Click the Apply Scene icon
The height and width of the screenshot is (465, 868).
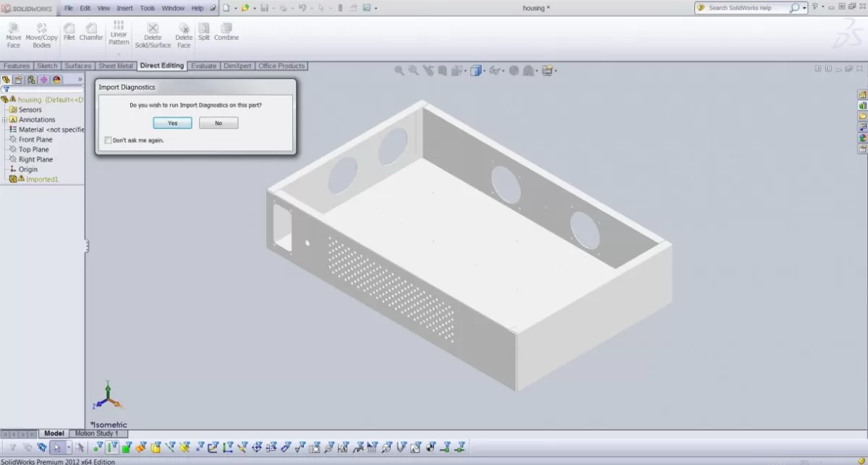click(529, 70)
